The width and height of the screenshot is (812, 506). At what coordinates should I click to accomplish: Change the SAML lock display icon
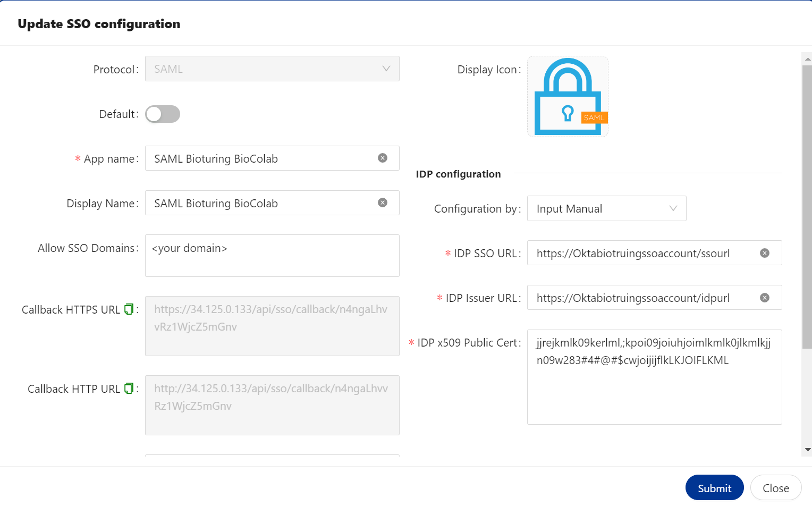coord(568,96)
